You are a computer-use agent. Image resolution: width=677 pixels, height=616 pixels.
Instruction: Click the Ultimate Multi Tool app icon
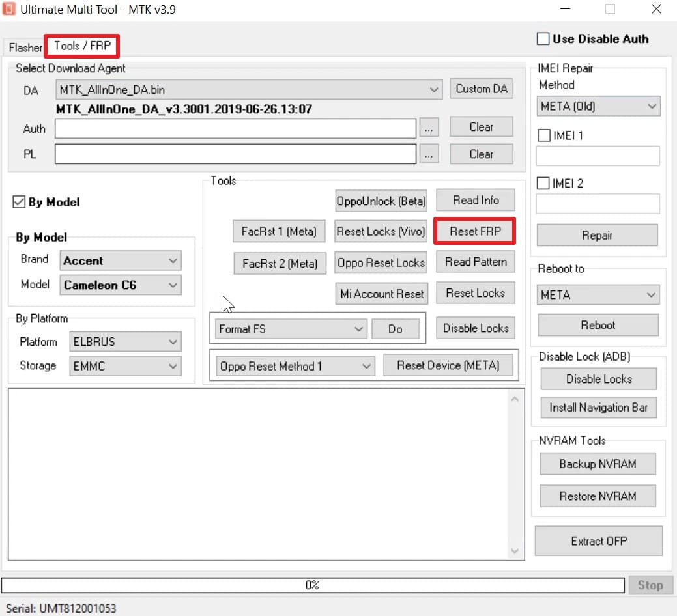pos(8,8)
